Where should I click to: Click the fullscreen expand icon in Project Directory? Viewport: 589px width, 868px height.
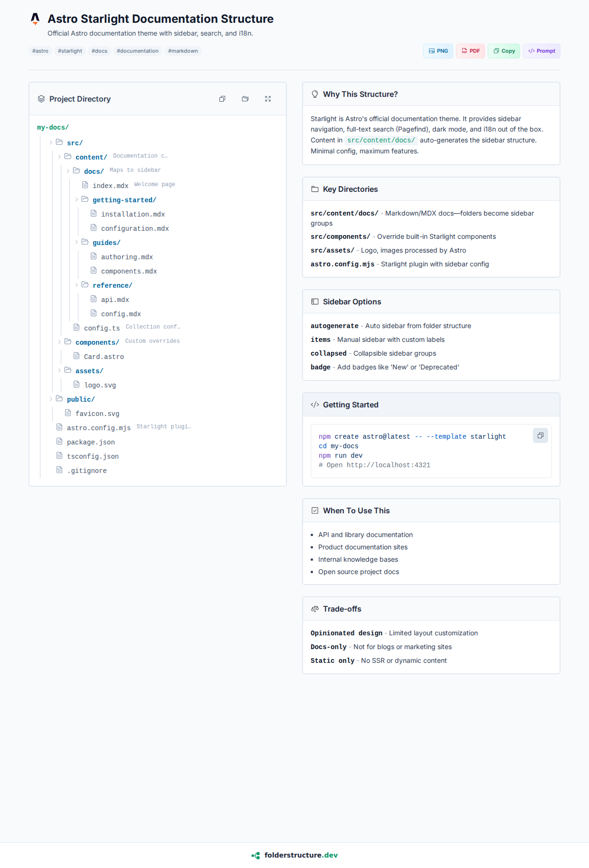pos(268,99)
